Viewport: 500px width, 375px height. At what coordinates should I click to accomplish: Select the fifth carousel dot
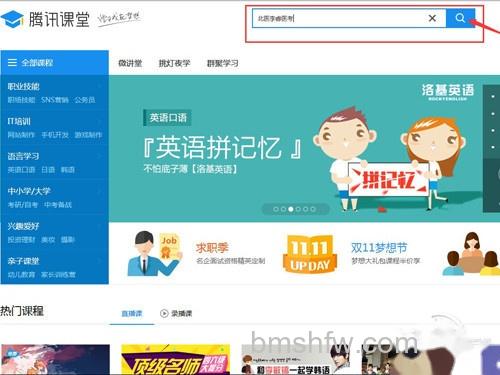click(x=305, y=209)
